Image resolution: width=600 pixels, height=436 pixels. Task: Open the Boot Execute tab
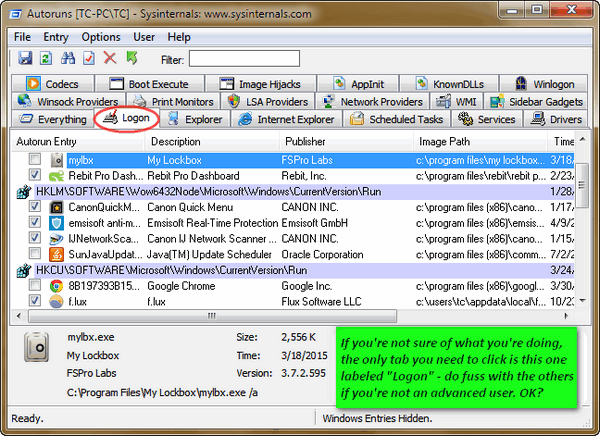point(150,83)
